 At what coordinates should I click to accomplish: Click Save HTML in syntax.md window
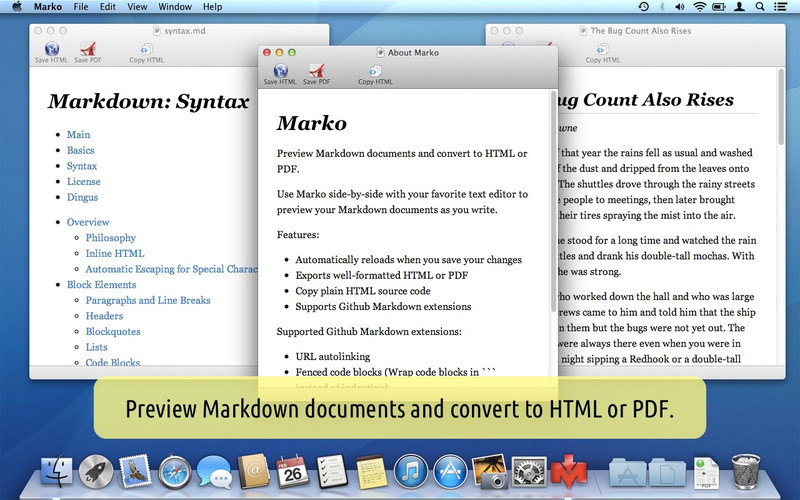(52, 52)
